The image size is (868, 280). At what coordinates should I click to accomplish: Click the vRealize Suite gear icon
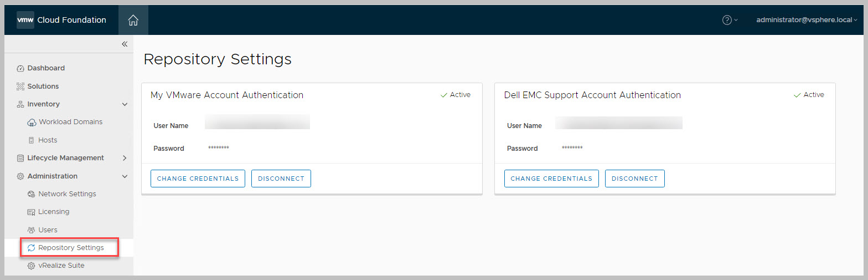pyautogui.click(x=32, y=266)
